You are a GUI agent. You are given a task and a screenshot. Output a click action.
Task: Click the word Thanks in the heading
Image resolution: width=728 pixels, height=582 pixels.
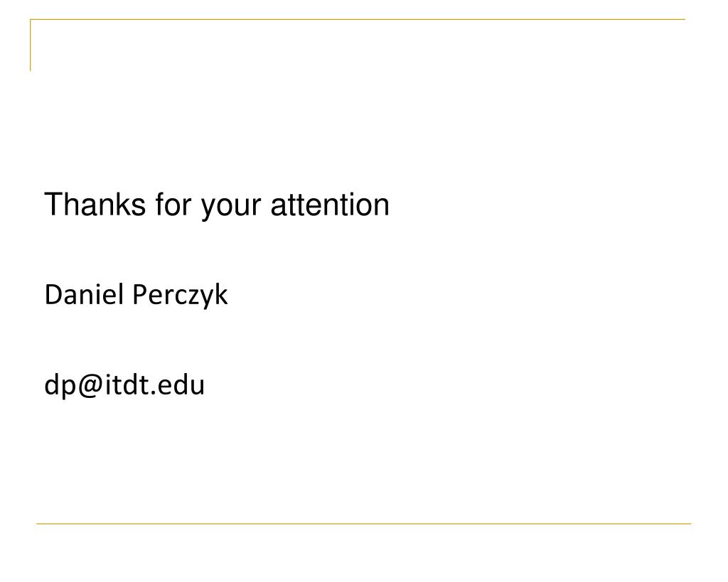coord(95,204)
